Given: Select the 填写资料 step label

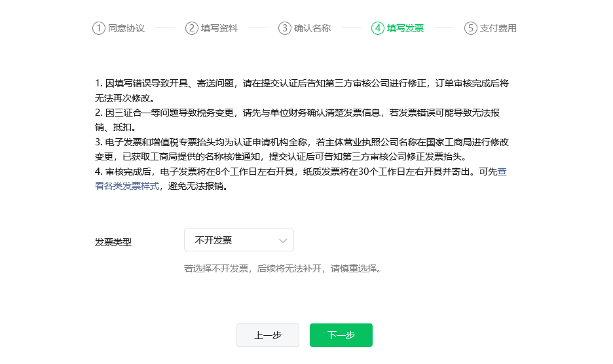Looking at the screenshot, I should 219,28.
